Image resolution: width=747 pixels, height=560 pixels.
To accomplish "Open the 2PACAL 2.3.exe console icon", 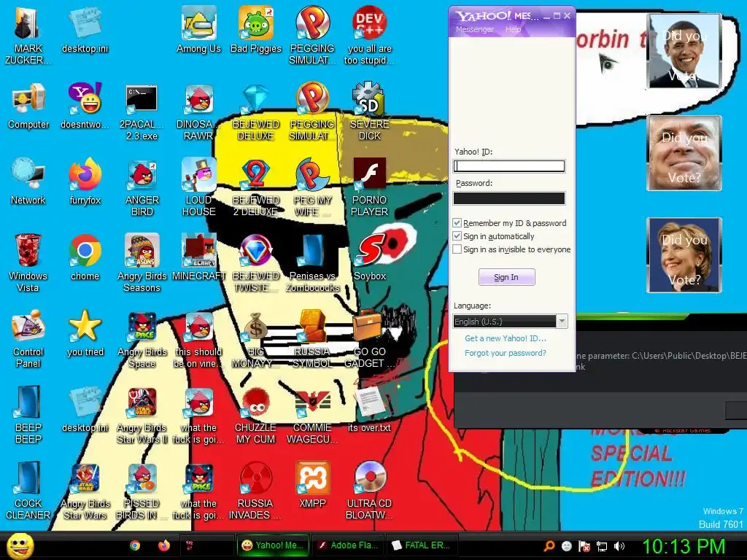I will coord(142,112).
